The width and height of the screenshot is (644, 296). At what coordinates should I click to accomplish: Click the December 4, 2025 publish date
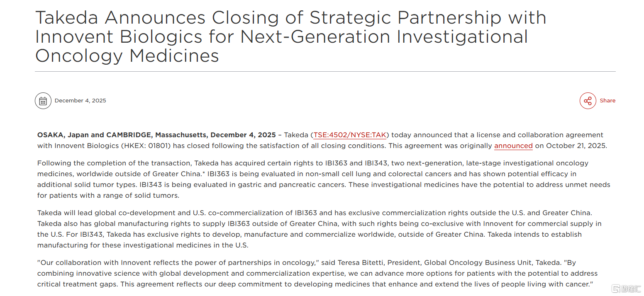click(80, 101)
